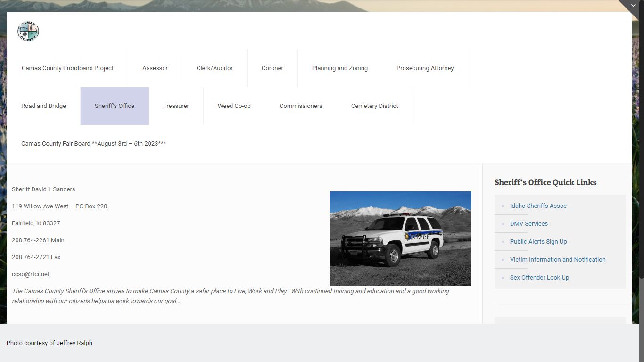Open the Commissioners menu item

(x=301, y=106)
